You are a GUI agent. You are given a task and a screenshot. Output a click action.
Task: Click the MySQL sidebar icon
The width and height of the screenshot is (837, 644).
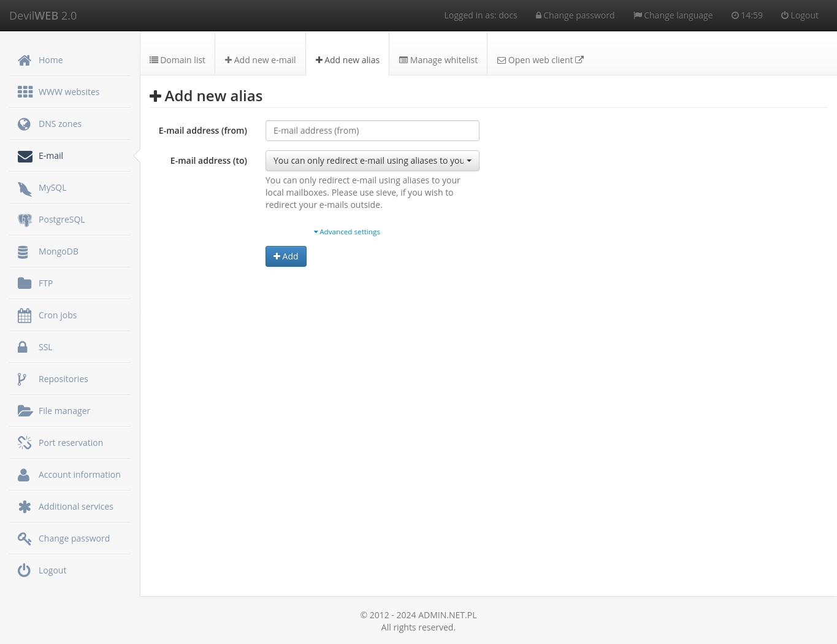pyautogui.click(x=25, y=187)
